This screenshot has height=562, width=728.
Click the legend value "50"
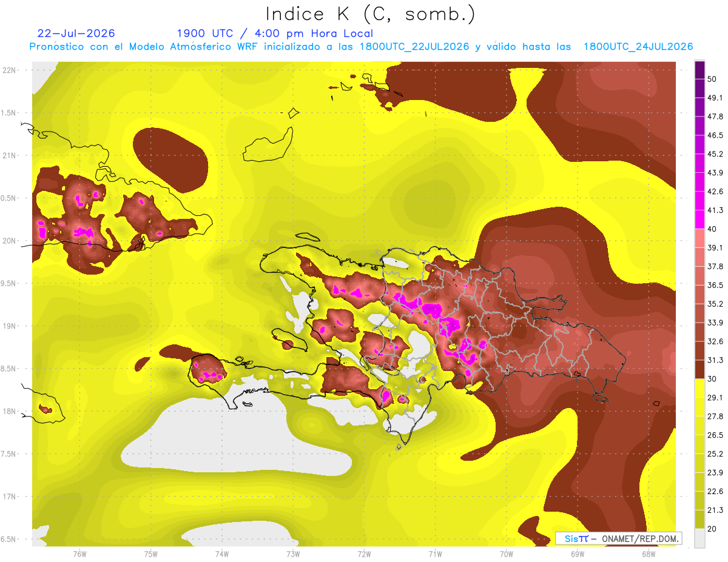[x=712, y=79]
